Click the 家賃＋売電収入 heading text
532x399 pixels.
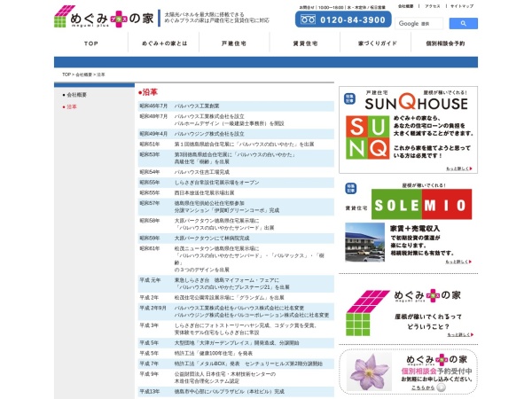coord(415,229)
